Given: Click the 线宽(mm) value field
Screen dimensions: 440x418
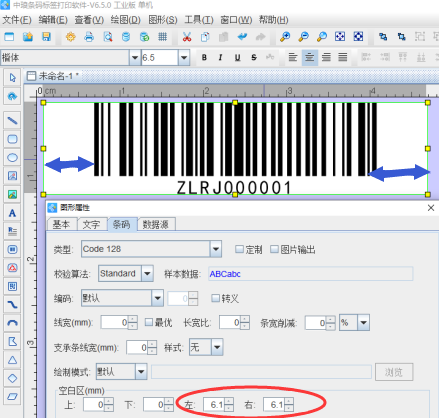Looking at the screenshot, I should [115, 322].
